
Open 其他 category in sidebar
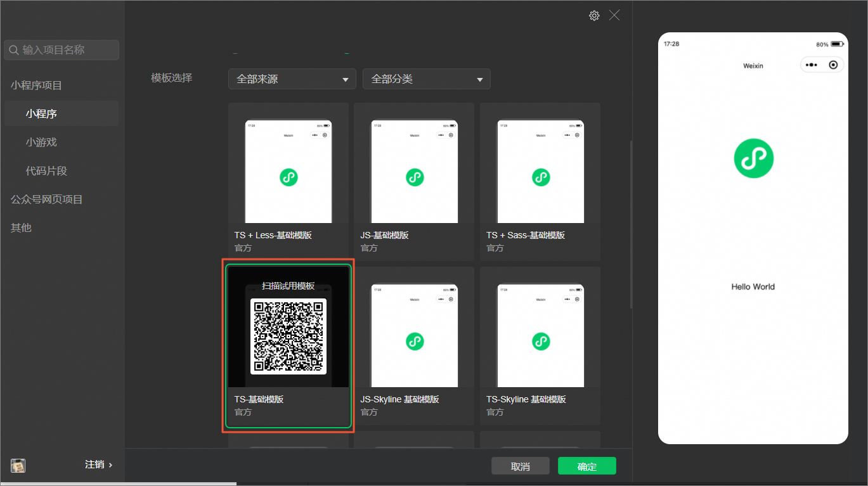click(21, 227)
